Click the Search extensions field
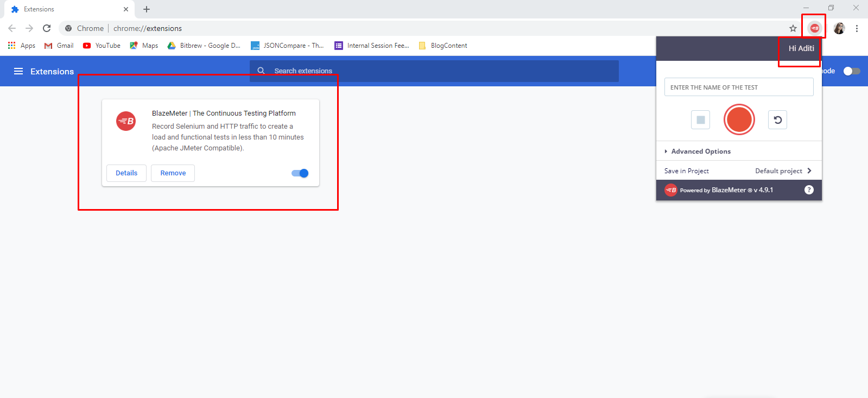The image size is (868, 398). coord(434,71)
